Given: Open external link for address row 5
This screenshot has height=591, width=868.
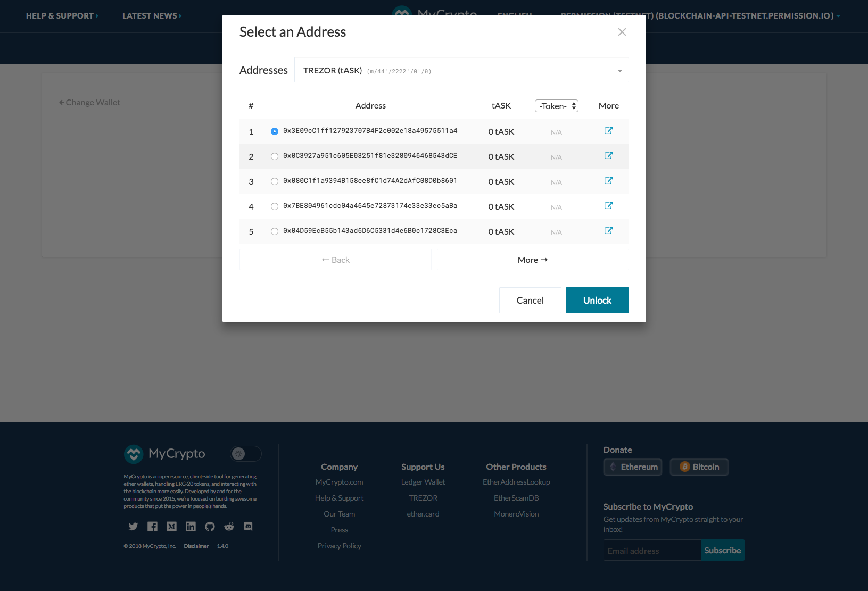Looking at the screenshot, I should (x=609, y=231).
